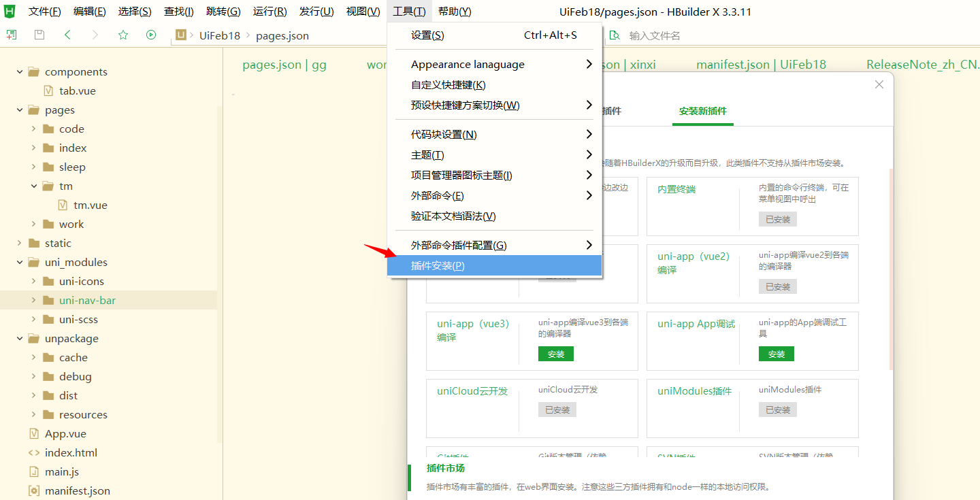This screenshot has height=500, width=980.
Task: Click the resources folder icon
Action: click(48, 414)
